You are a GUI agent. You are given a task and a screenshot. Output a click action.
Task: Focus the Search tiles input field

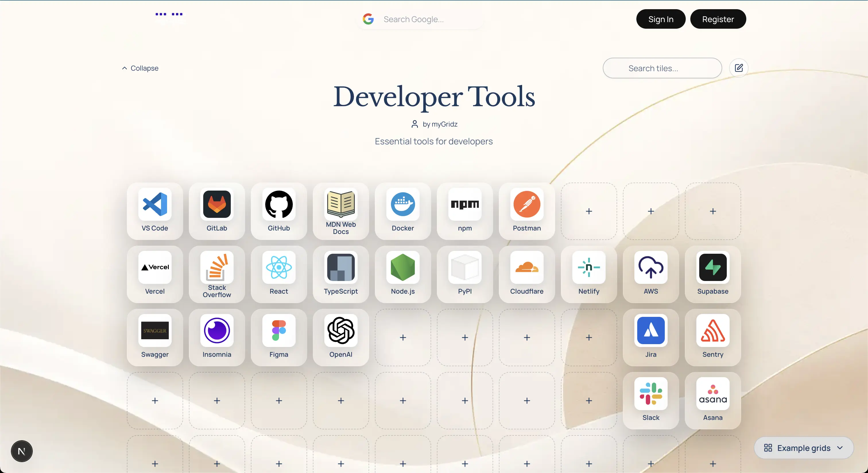pyautogui.click(x=662, y=68)
